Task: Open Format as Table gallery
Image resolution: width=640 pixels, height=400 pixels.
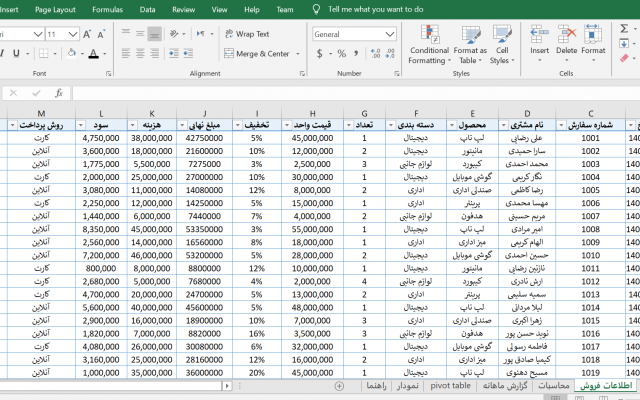Action: [470, 44]
